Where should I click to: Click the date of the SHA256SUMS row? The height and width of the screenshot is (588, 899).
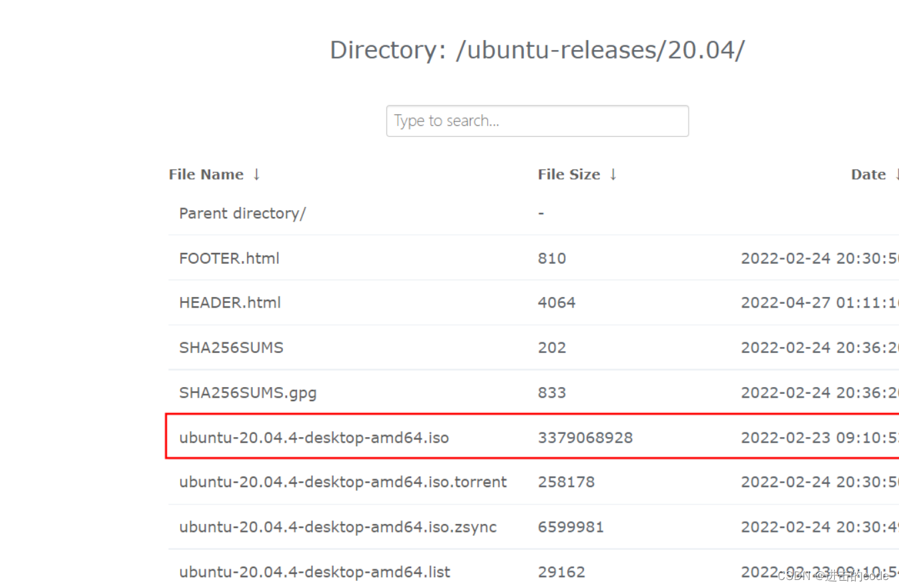click(820, 348)
